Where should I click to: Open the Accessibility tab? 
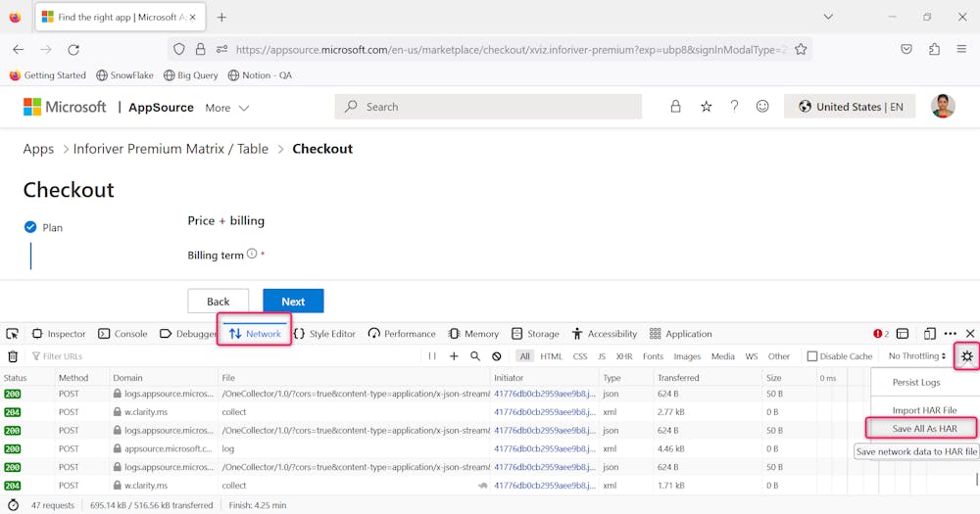click(x=605, y=334)
